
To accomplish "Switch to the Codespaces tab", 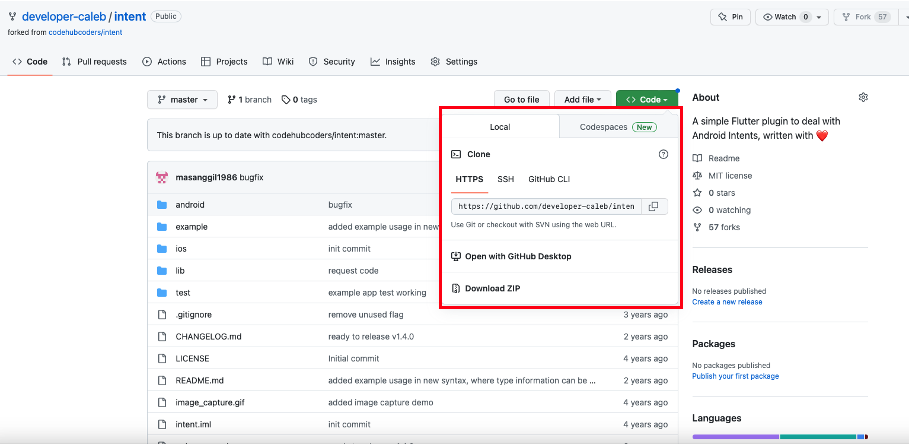I will (619, 127).
